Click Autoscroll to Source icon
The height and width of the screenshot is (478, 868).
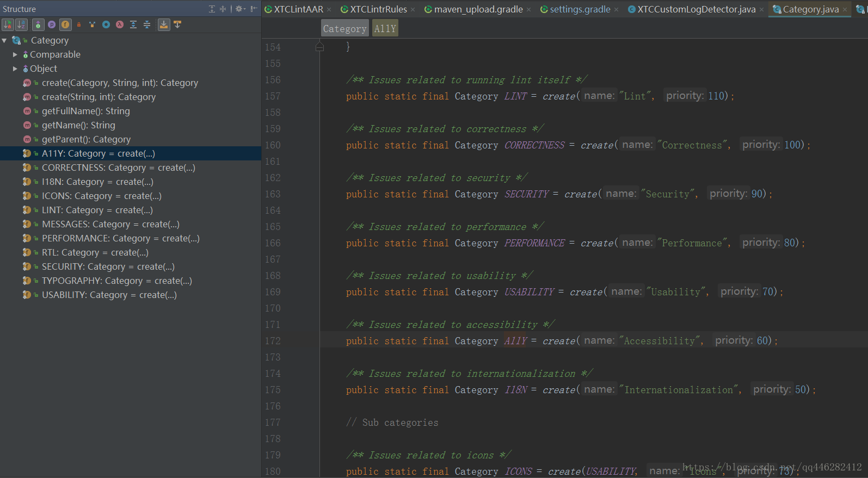point(164,24)
